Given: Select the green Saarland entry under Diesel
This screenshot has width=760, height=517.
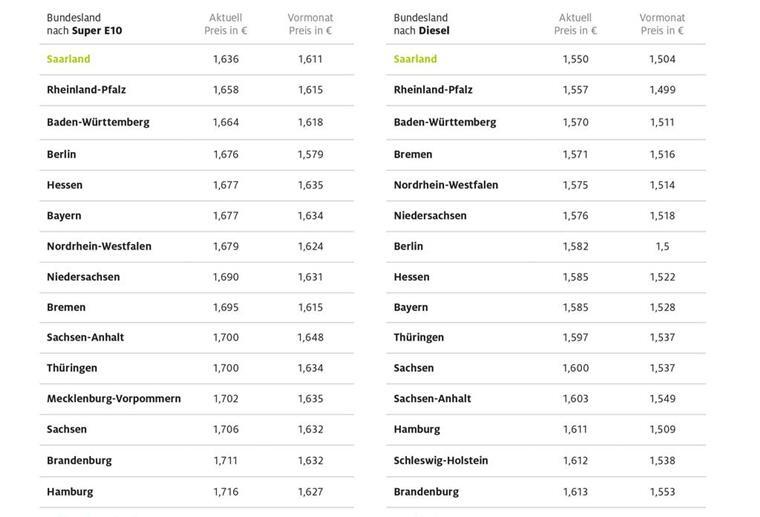Looking at the screenshot, I should pyautogui.click(x=415, y=59).
